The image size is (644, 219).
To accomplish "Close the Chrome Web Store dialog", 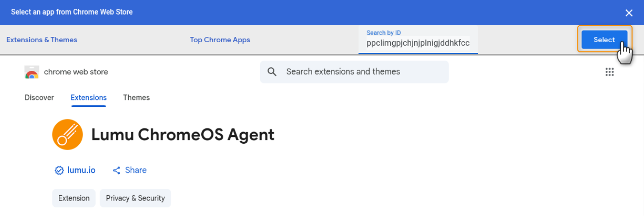I will 629,13.
